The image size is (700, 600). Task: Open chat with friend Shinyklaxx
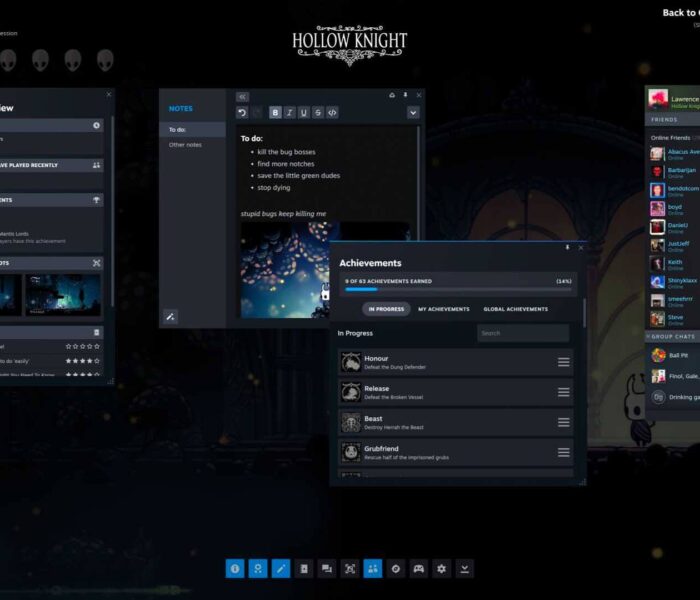pos(675,282)
